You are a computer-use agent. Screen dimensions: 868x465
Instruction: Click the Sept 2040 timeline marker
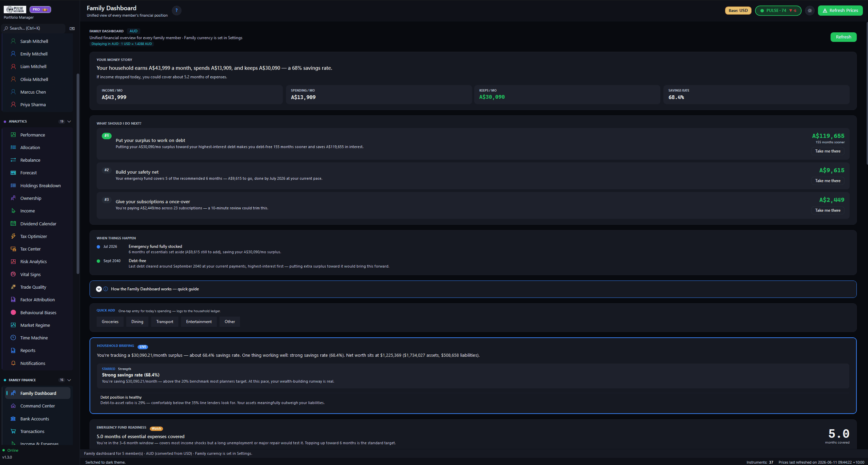[98, 261]
